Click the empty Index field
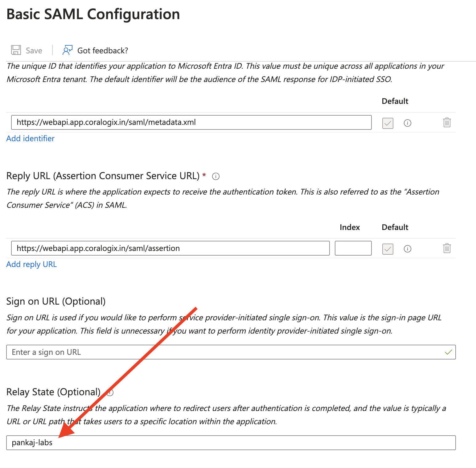Viewport: 476px width, 468px height. pos(353,248)
